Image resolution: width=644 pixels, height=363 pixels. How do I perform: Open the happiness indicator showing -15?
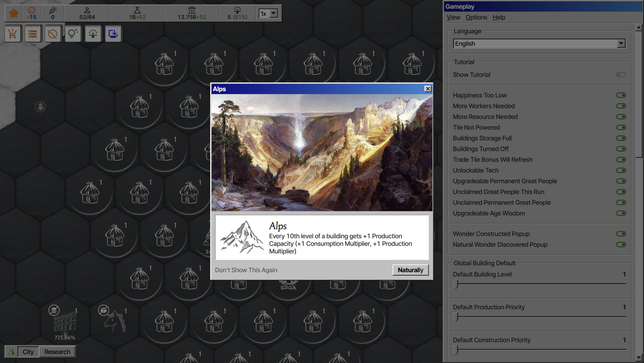tap(32, 13)
